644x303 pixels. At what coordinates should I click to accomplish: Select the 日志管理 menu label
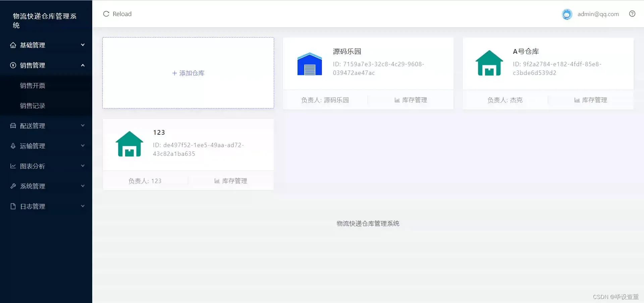click(33, 206)
